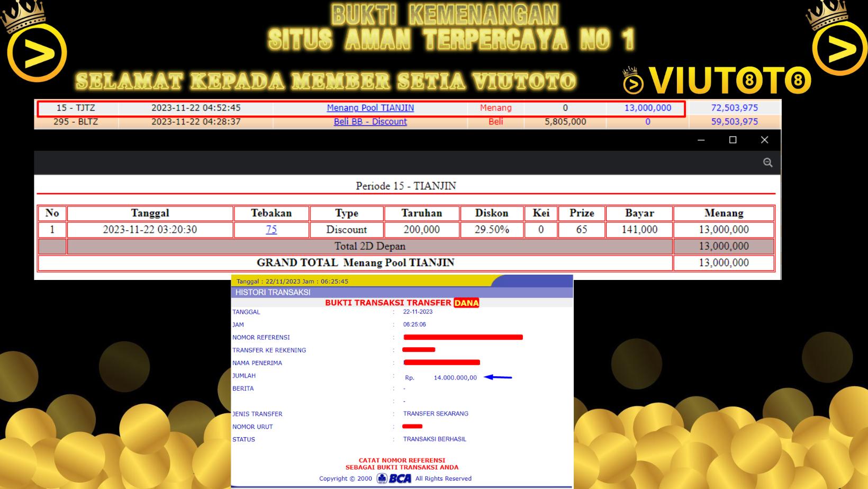Click the 29.50% diskon cell
Image resolution: width=868 pixels, height=489 pixels.
pyautogui.click(x=492, y=230)
